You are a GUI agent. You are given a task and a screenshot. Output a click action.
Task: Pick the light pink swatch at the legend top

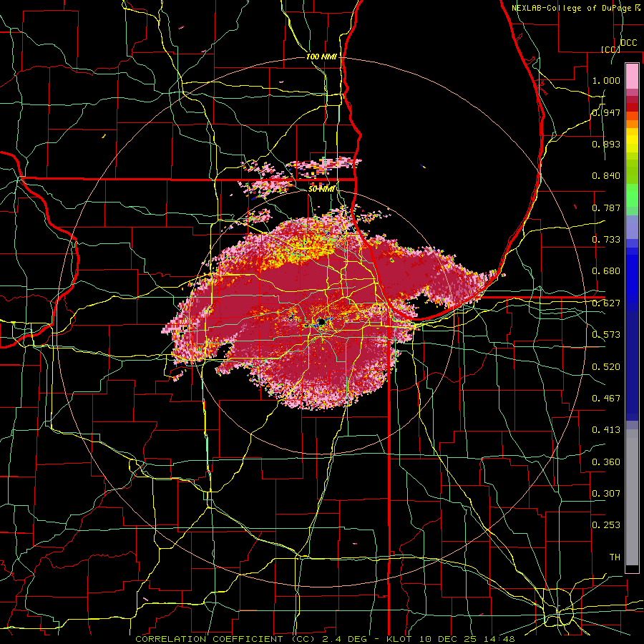tap(632, 77)
